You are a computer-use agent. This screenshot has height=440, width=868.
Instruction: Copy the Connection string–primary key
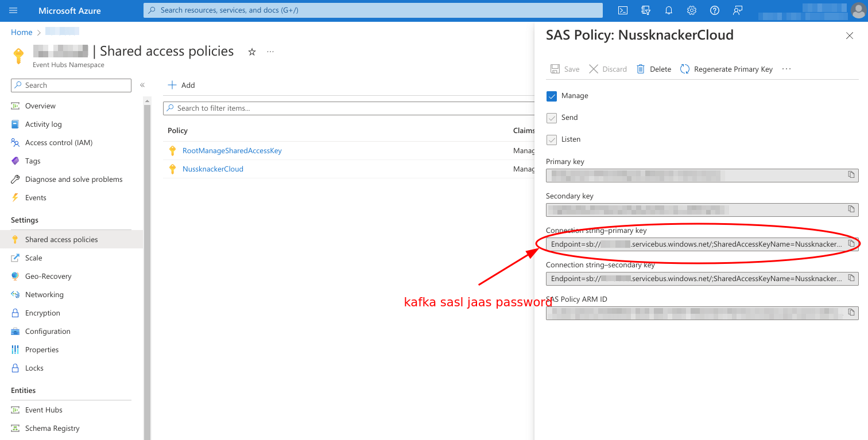851,244
